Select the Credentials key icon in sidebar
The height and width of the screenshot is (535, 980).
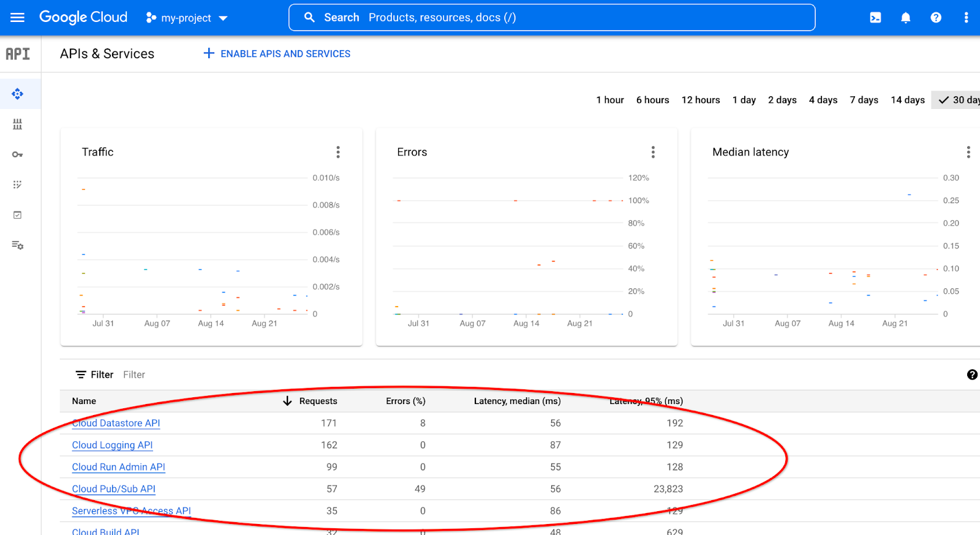(x=17, y=154)
